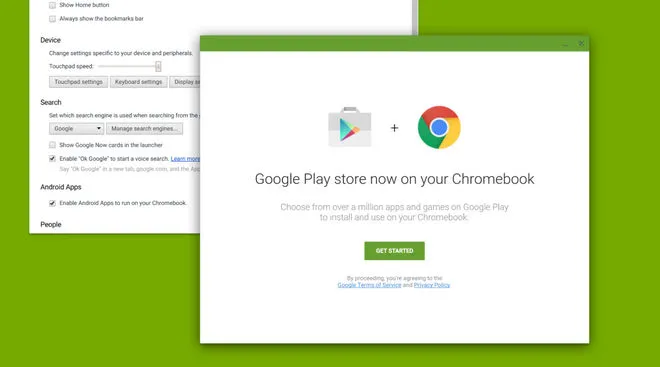The image size is (660, 367).
Task: Click the Android Apps section heading
Action: pyautogui.click(x=61, y=187)
